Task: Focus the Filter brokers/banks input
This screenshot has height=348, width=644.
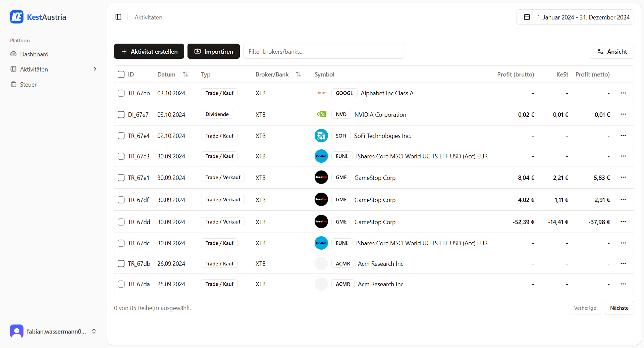Action: (x=324, y=51)
